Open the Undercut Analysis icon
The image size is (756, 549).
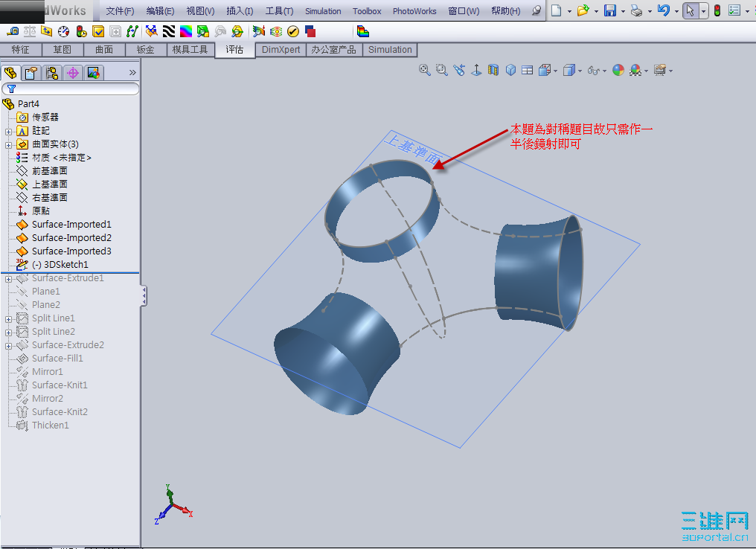coord(220,32)
